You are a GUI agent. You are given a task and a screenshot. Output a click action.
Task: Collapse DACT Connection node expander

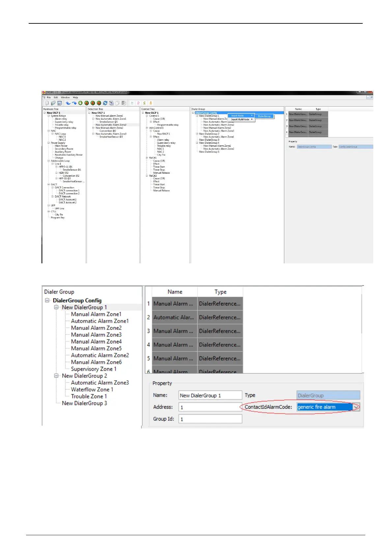tap(52, 188)
